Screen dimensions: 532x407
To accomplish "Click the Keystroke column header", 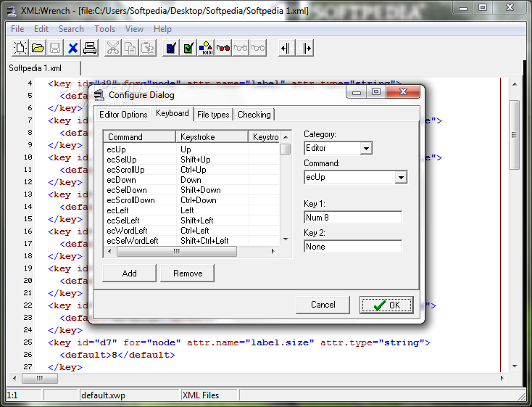I will (x=212, y=137).
